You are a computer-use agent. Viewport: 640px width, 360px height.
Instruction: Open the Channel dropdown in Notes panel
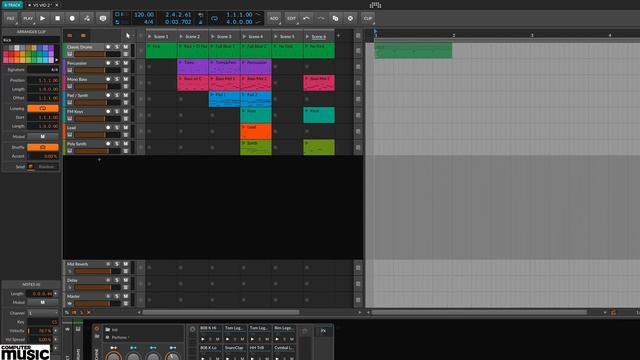click(x=43, y=313)
